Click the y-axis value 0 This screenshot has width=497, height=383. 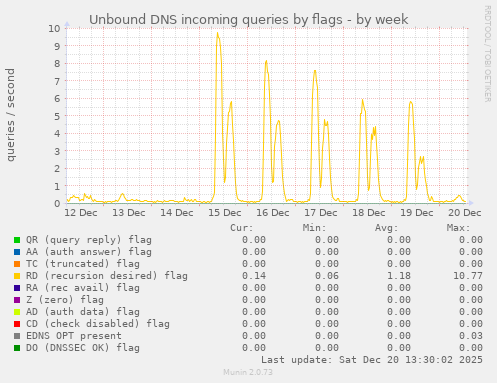coord(57,204)
